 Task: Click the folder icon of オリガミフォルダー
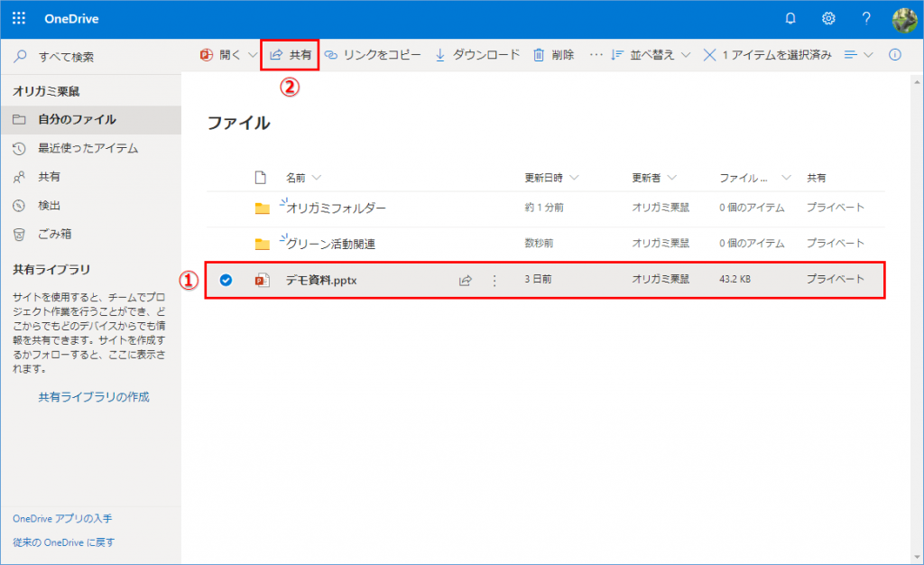[263, 208]
